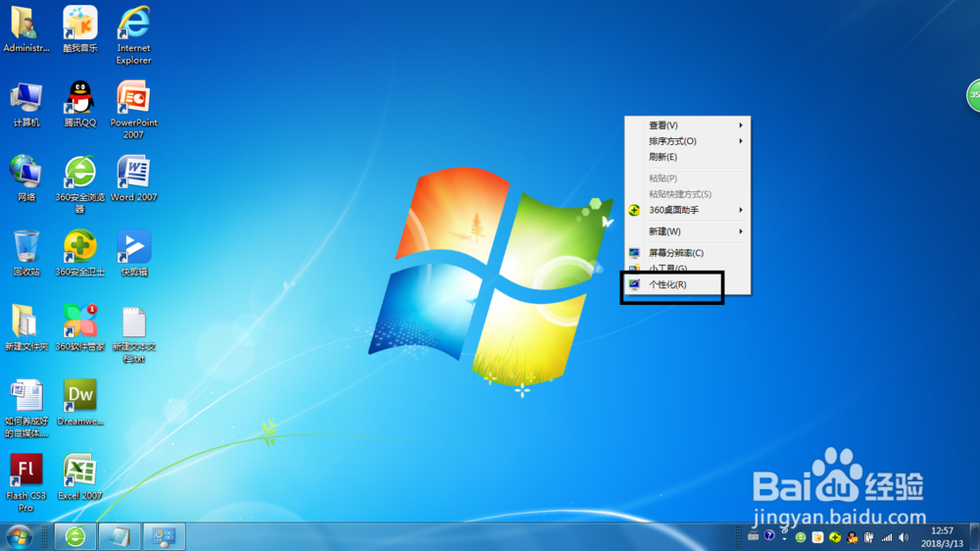Click the Show Desktop strip beside the clock
Image resolution: width=980 pixels, height=551 pixels.
(974, 537)
